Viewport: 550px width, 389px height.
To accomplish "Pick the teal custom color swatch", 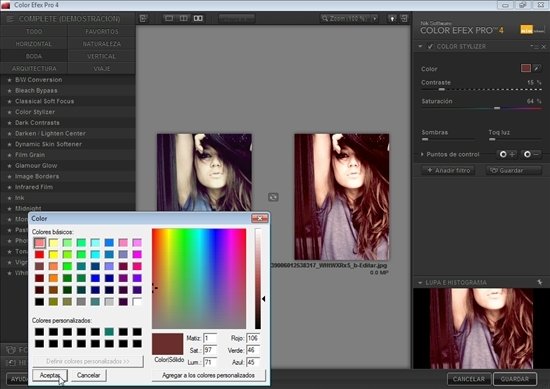I will click(109, 331).
